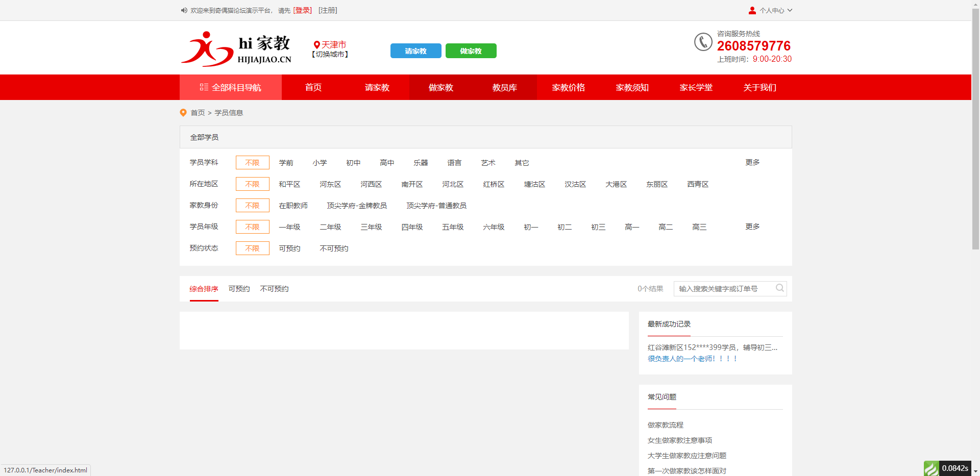The width and height of the screenshot is (980, 476).
Task: Click the hi家教 logo
Action: click(236, 48)
